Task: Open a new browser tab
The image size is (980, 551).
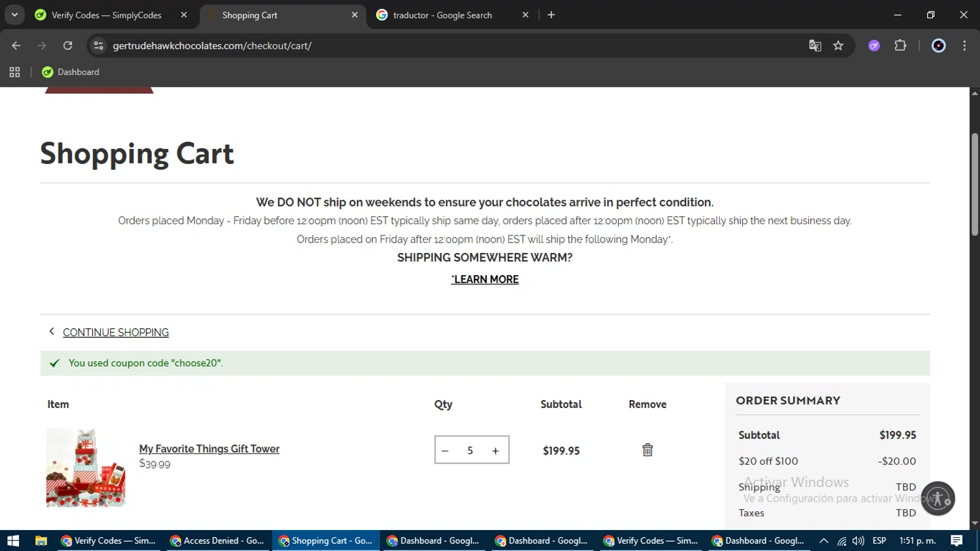Action: [x=551, y=15]
